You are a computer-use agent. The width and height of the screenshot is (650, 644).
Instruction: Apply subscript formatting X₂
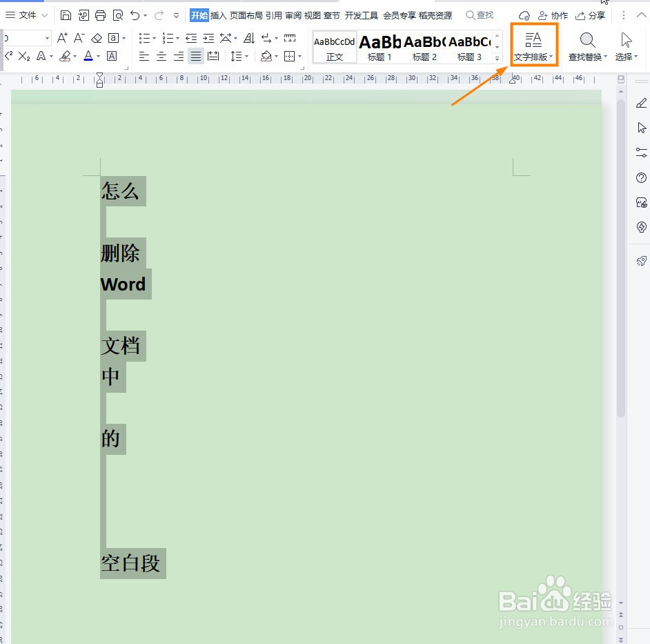click(x=24, y=56)
